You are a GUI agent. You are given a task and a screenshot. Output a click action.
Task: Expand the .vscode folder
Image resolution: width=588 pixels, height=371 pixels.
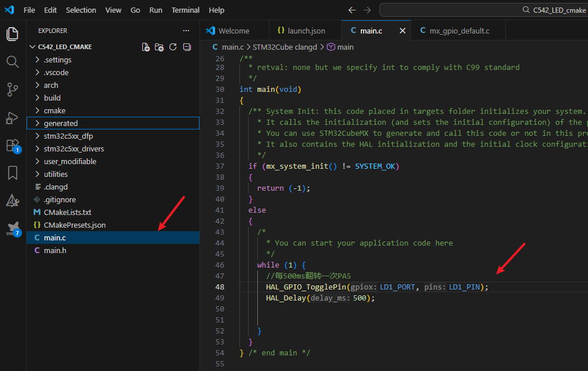click(113, 72)
